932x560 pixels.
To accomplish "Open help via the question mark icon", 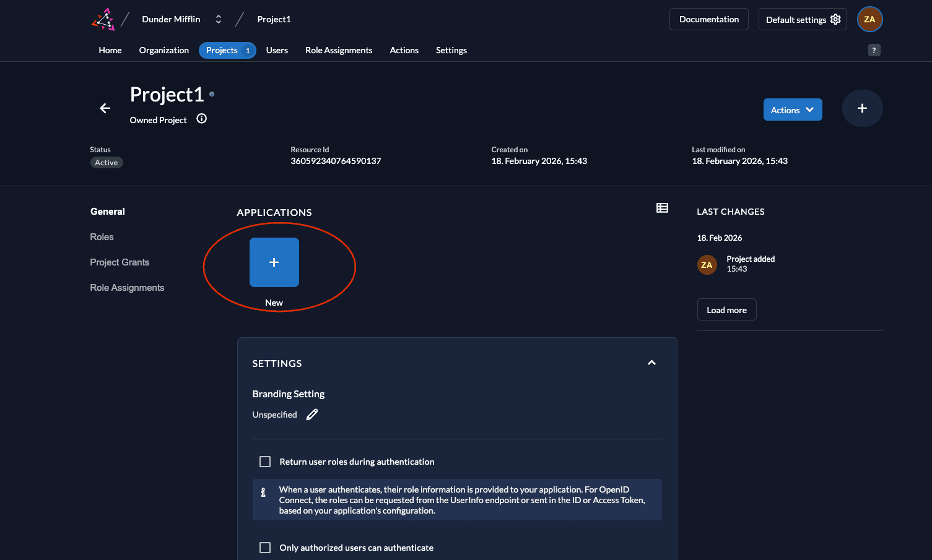I will pos(874,50).
